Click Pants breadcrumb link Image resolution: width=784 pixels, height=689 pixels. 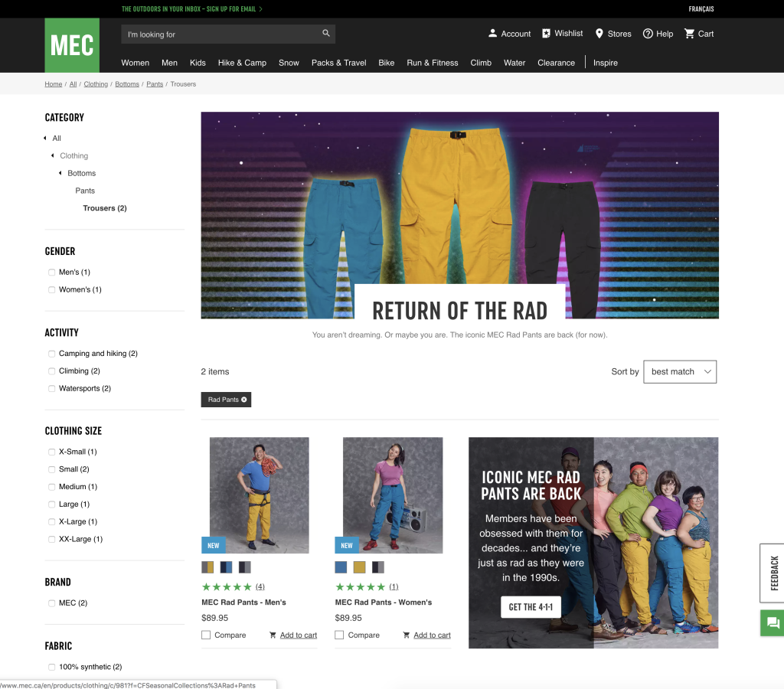point(155,84)
